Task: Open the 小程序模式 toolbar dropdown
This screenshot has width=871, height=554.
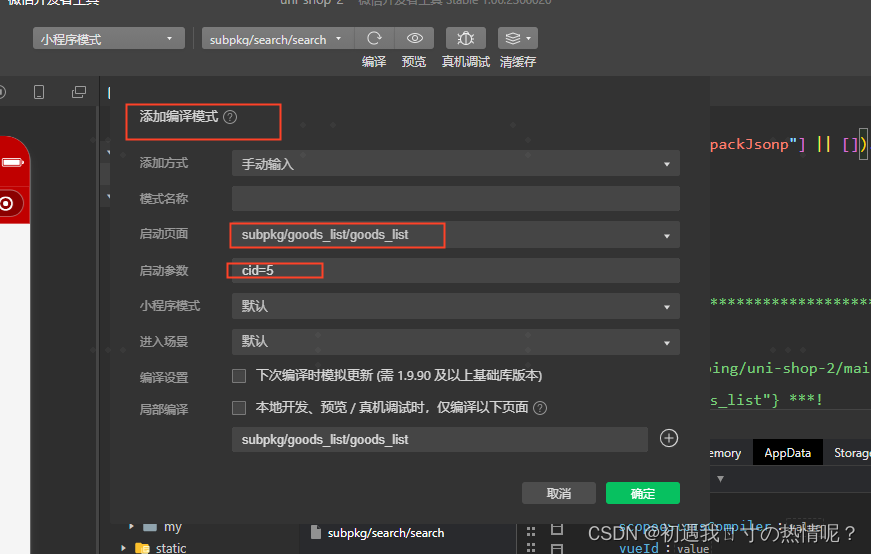Action: [x=109, y=39]
